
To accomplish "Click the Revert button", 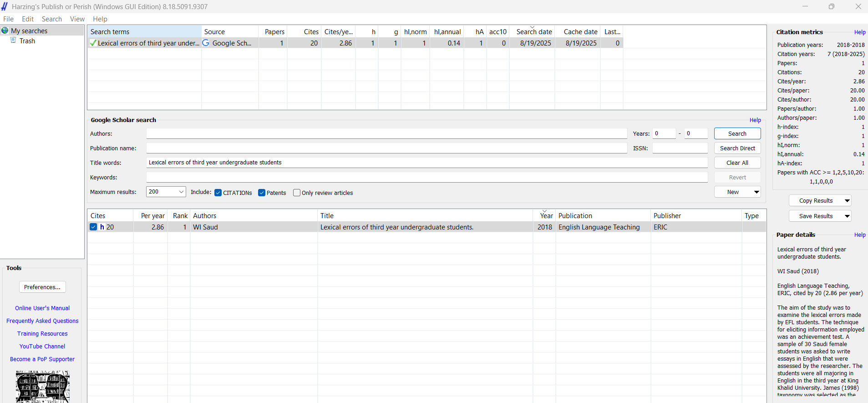I will tap(737, 177).
